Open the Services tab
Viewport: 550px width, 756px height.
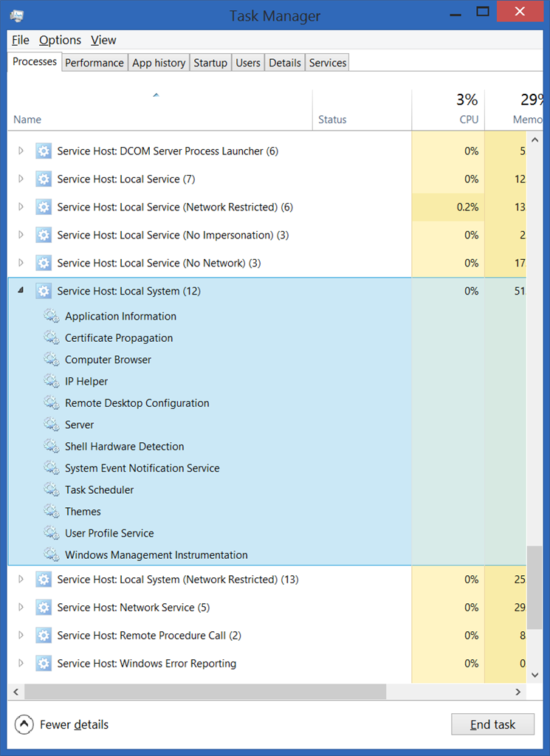point(328,63)
